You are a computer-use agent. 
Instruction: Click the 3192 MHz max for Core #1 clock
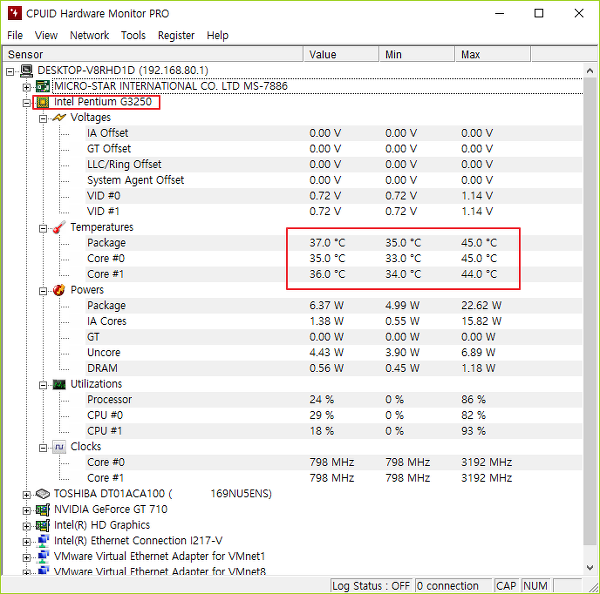pyautogui.click(x=486, y=478)
